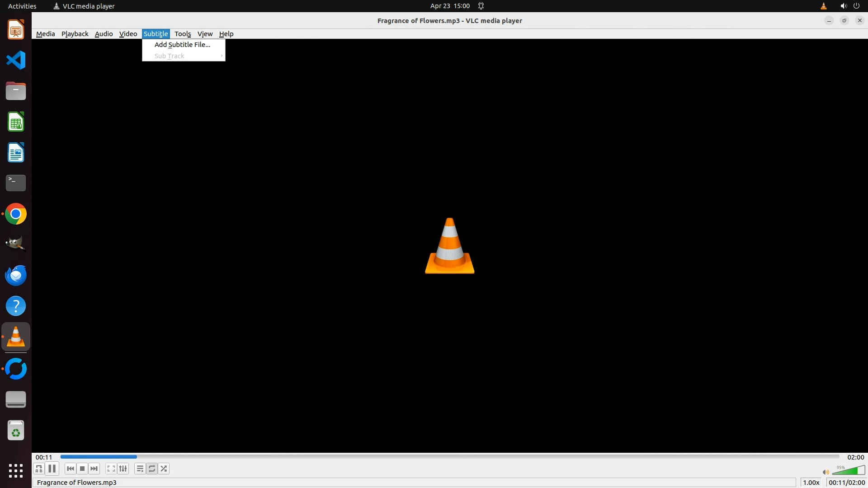Select Add Subtitle File menu entry
This screenshot has width=868, height=488.
(182, 45)
